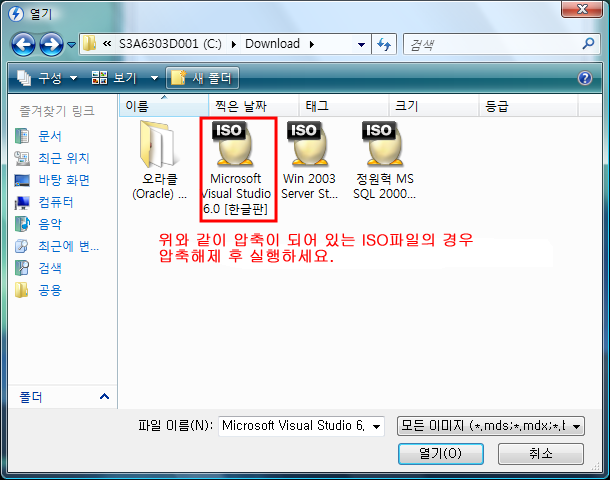The image size is (610, 480).
Task: Go forward with the blue Forward arrow
Action: coord(51,44)
